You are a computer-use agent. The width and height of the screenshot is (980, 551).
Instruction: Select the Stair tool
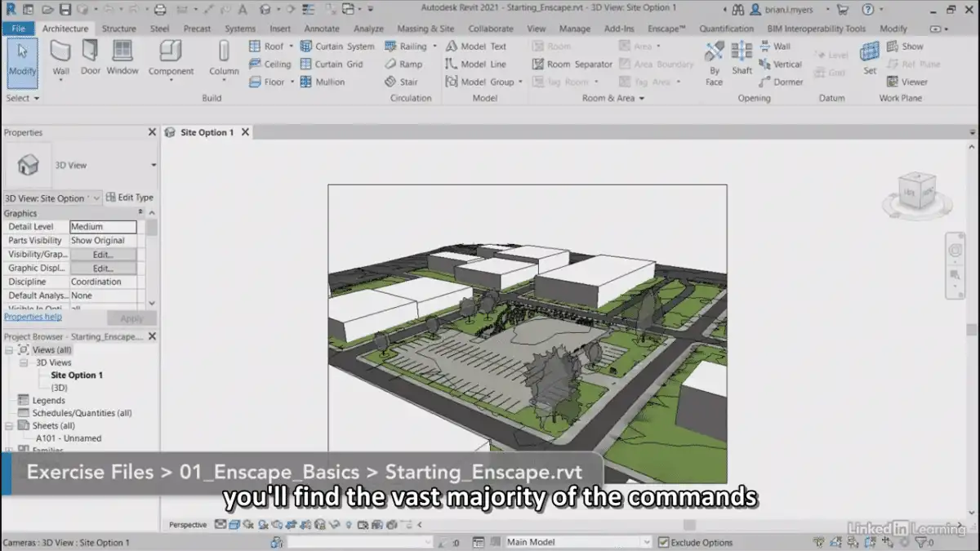(x=401, y=82)
